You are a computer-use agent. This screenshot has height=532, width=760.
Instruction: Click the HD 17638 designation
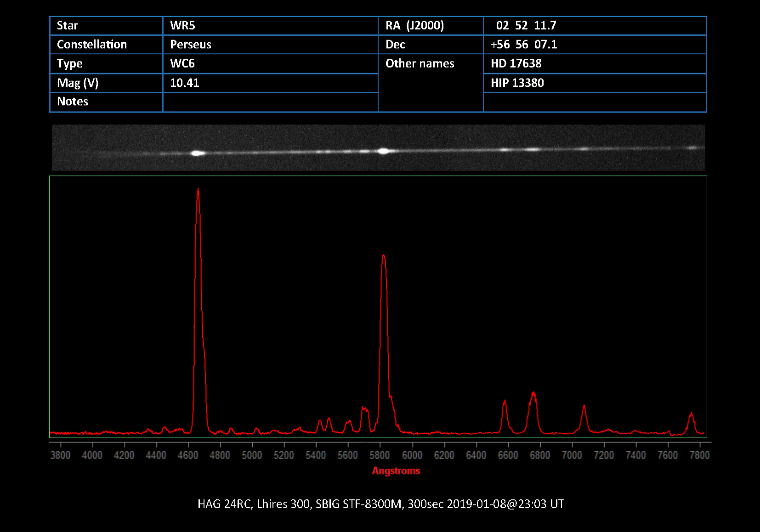[516, 63]
